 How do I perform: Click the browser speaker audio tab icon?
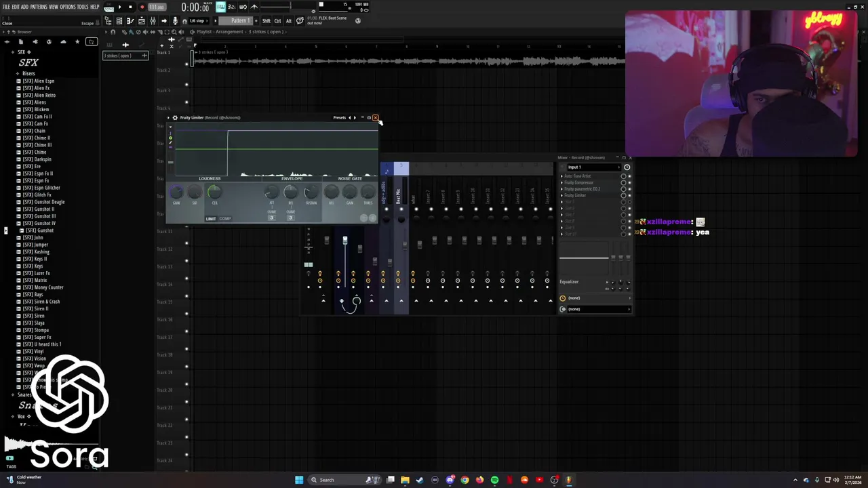pyautogui.click(x=35, y=41)
